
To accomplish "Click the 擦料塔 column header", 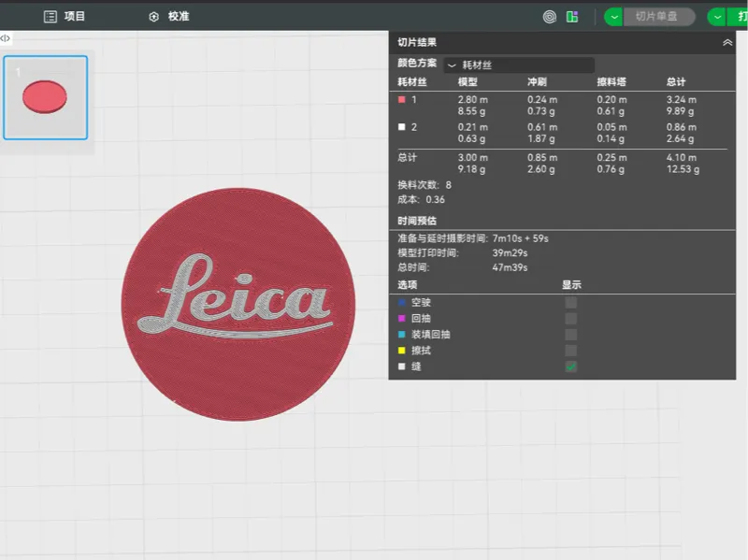I will pyautogui.click(x=611, y=82).
